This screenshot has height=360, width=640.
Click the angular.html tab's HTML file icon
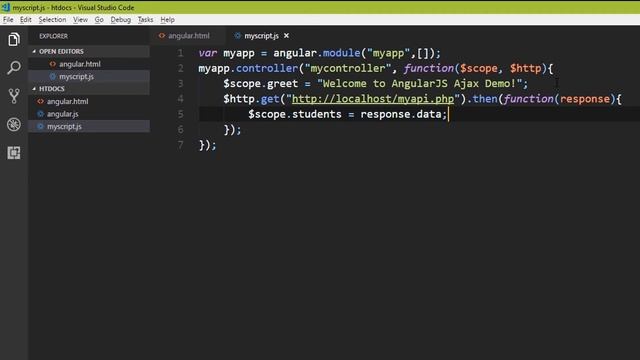(x=162, y=36)
